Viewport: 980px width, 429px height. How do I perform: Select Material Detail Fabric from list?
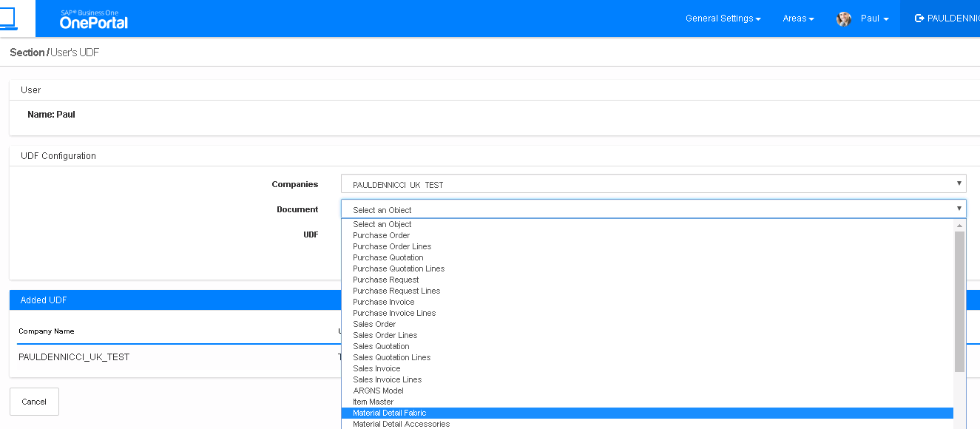[390, 413]
